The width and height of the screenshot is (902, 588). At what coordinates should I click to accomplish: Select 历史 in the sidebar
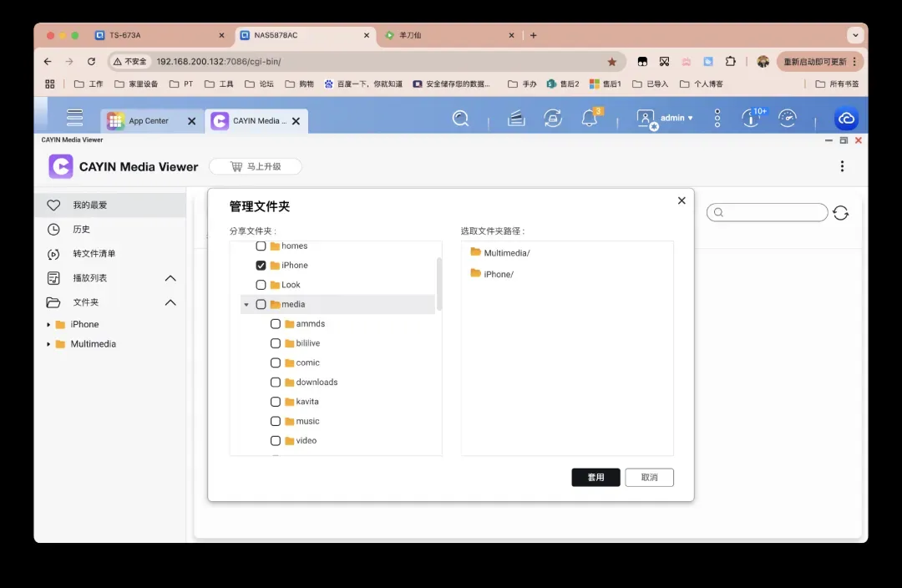point(81,230)
